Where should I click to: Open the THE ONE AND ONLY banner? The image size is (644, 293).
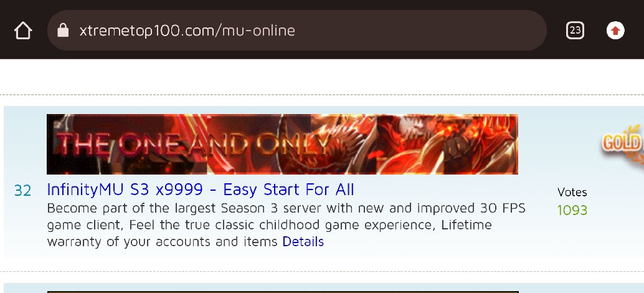coord(282,144)
